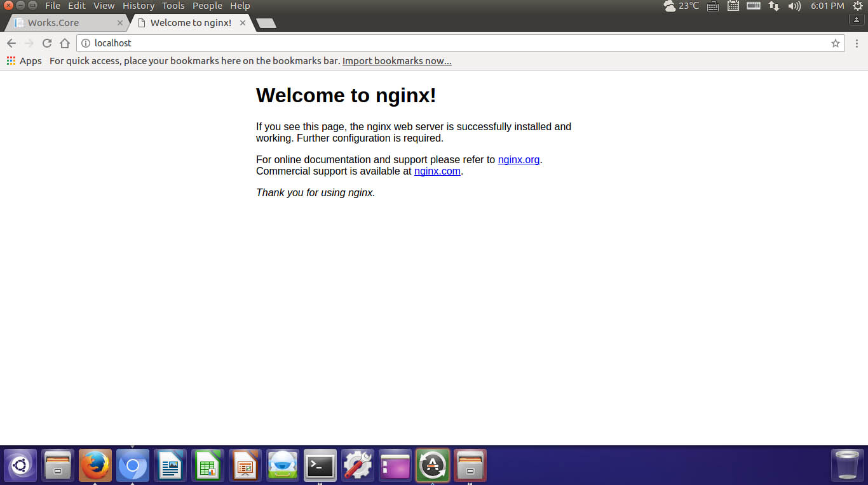Click the purple workspace window icon in dock

click(x=395, y=465)
